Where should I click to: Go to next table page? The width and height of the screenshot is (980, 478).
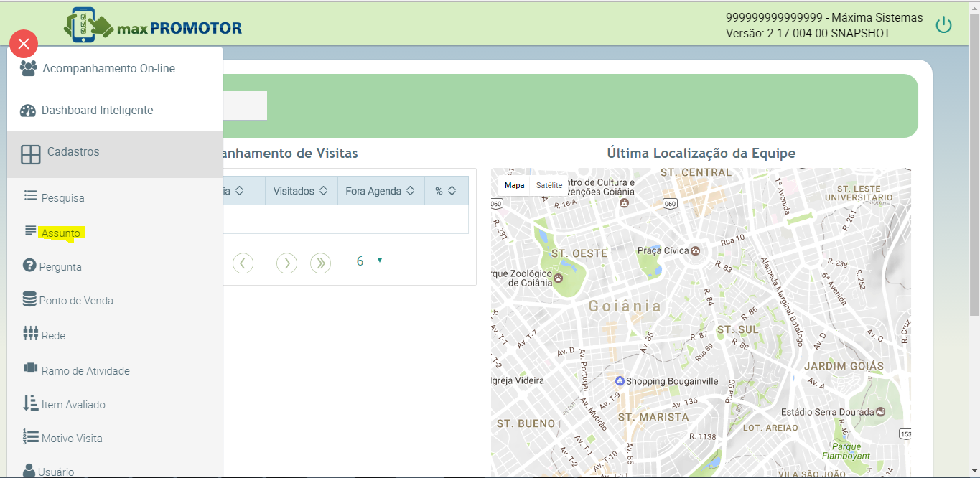click(x=286, y=263)
